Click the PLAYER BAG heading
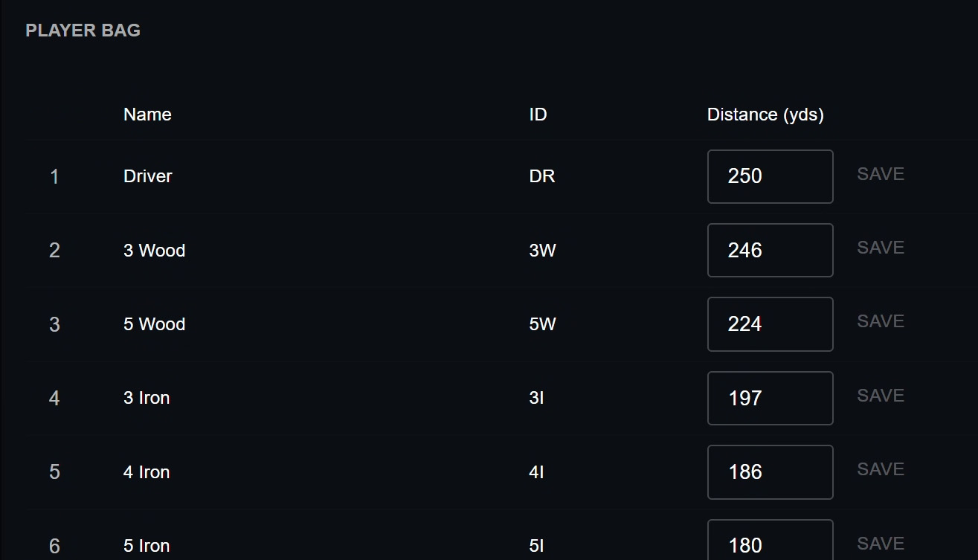Viewport: 978px width, 560px height. click(83, 30)
